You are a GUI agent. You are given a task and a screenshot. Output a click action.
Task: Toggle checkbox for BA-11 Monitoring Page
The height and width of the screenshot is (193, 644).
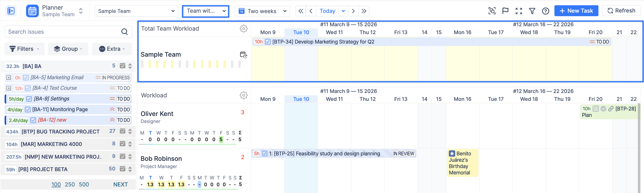click(x=28, y=110)
